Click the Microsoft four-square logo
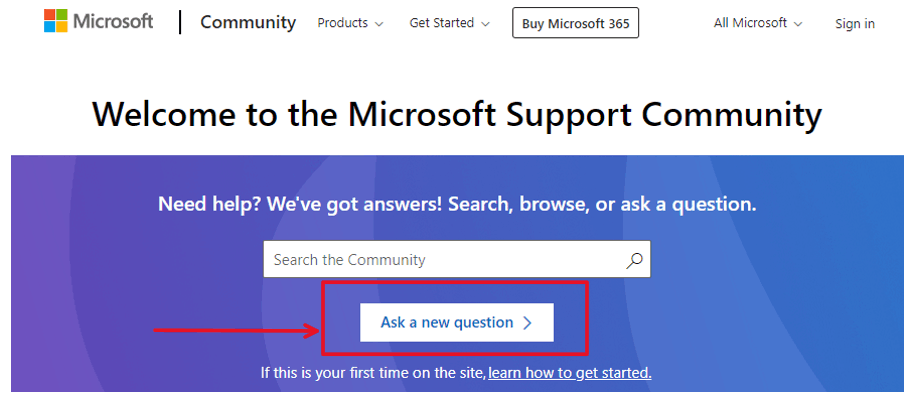The height and width of the screenshot is (393, 904). 56,21
